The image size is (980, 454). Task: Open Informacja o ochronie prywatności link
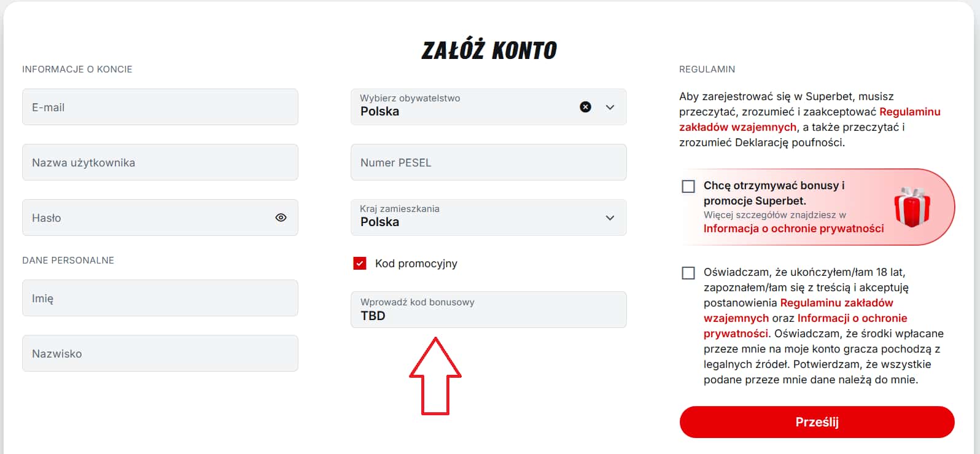pyautogui.click(x=794, y=228)
